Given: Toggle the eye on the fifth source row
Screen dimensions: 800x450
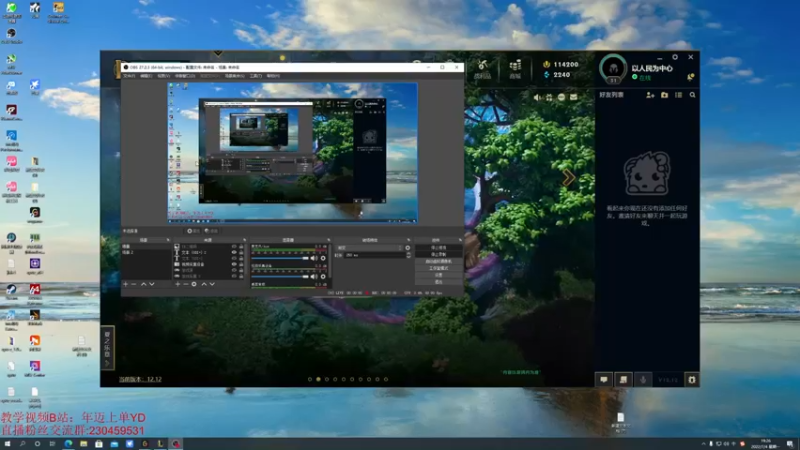Looking at the screenshot, I should click(x=234, y=270).
